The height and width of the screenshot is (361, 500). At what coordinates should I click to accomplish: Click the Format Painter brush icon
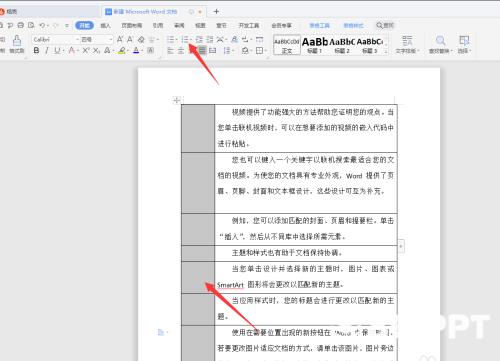(17, 40)
